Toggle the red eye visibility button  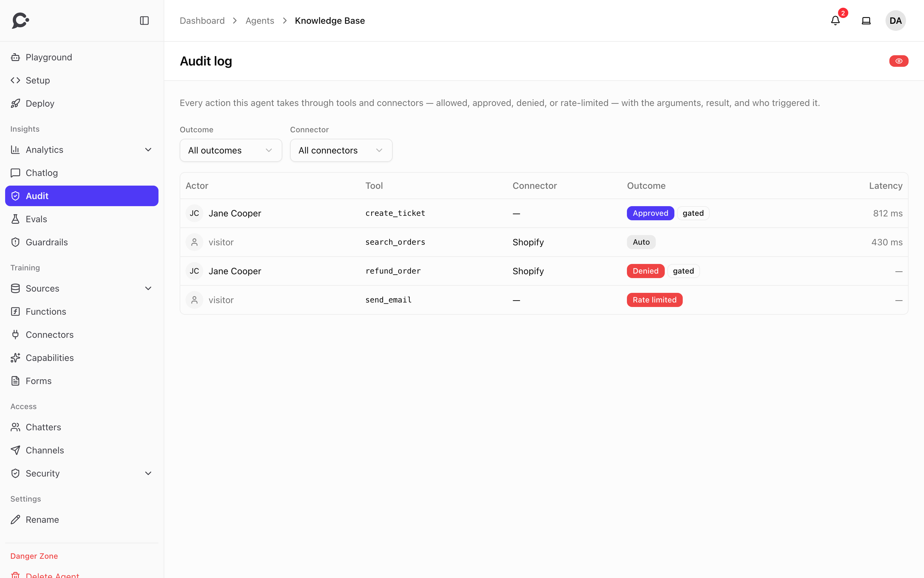click(899, 61)
